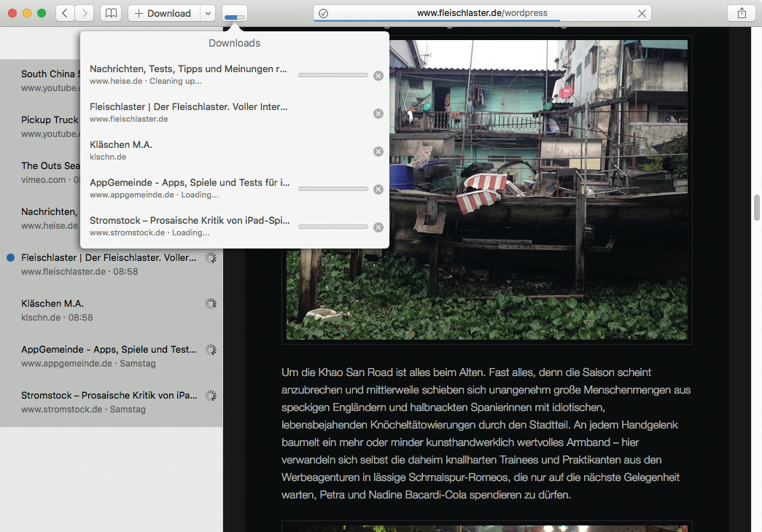Go forward with the right arrow button
This screenshot has height=532, width=762.
[85, 13]
